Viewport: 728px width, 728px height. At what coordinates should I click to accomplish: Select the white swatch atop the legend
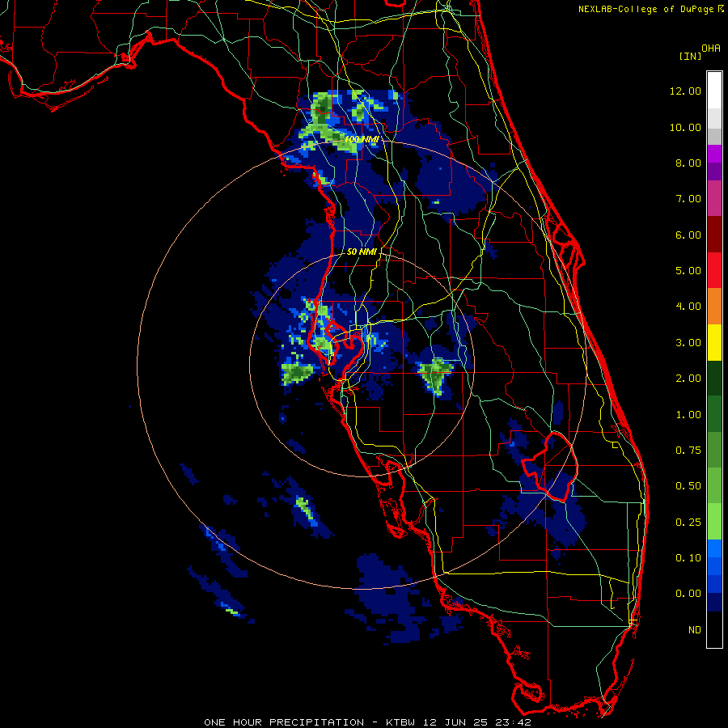click(714, 91)
